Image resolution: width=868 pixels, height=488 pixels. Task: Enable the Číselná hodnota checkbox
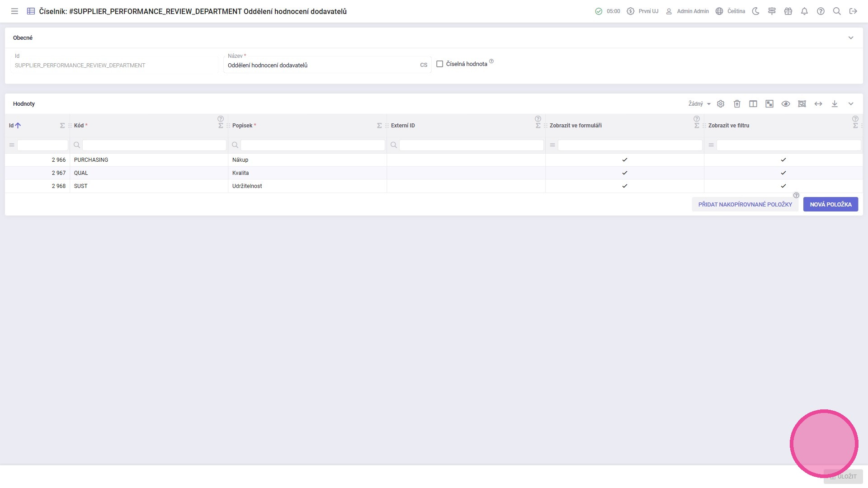pos(439,64)
